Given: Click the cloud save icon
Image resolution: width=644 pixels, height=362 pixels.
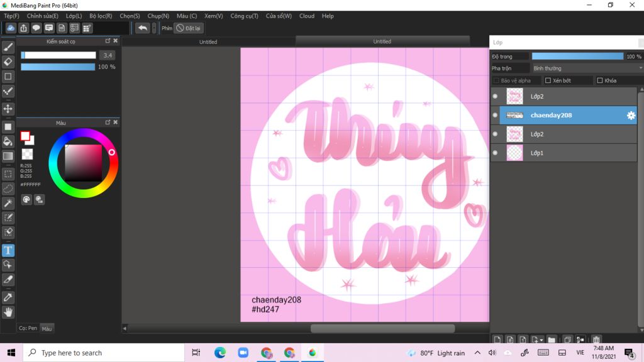Looking at the screenshot, I should [x=11, y=28].
